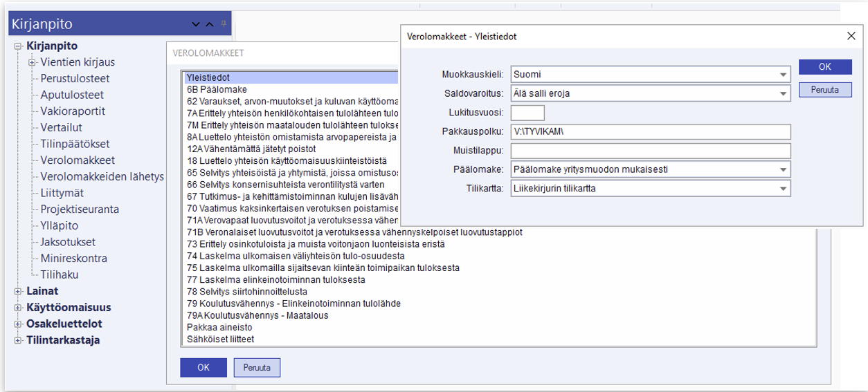Expand the Tilintarkastaja tree node
This screenshot has width=868, height=392.
pyautogui.click(x=18, y=341)
